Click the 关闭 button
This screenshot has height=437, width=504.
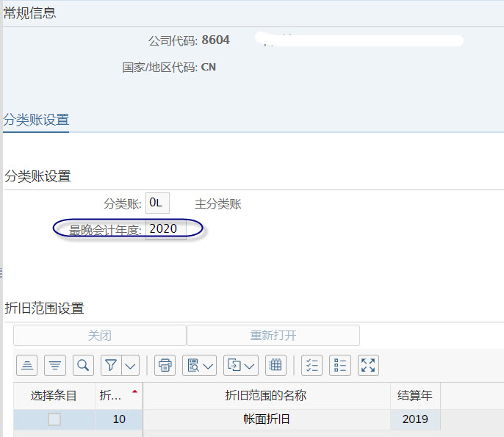coord(100,336)
